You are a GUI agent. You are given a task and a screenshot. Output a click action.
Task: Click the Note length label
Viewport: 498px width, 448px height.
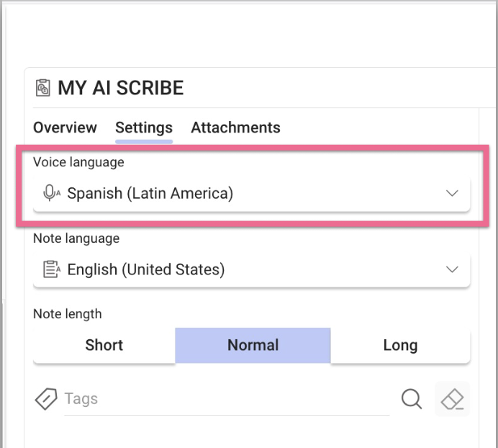pos(68,314)
